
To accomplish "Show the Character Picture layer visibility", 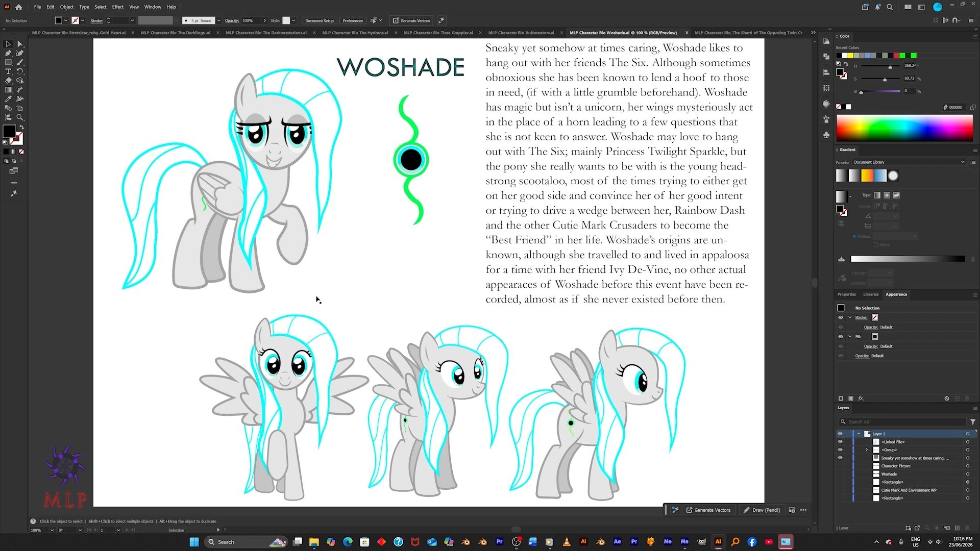I will pyautogui.click(x=840, y=466).
